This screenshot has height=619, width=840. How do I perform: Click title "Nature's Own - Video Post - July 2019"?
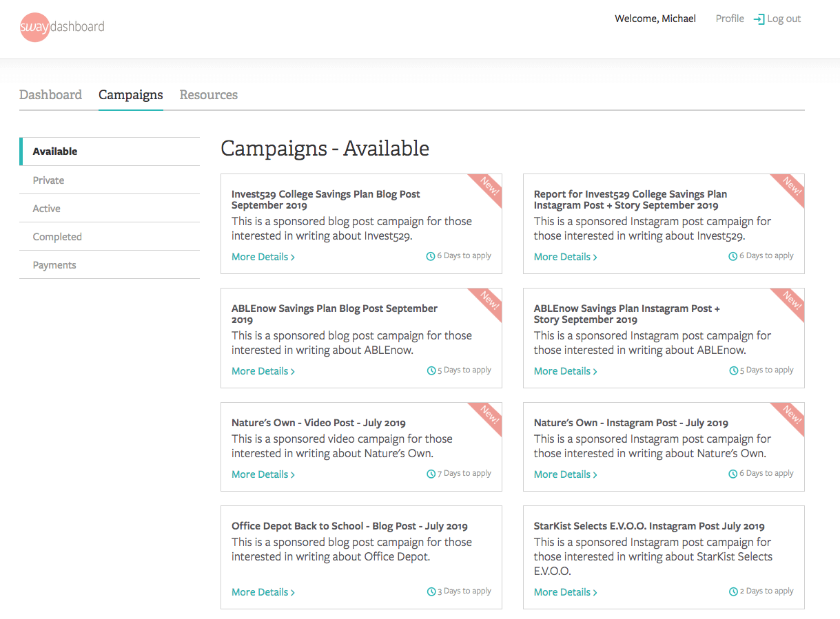pyautogui.click(x=318, y=423)
